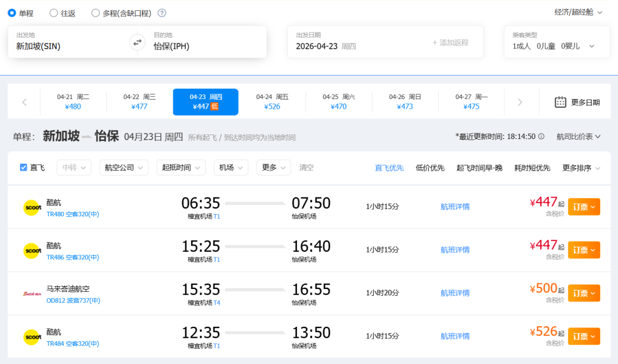The image size is (618, 364).
Task: Open the 起抵时间 time filter dropdown
Action: click(181, 168)
